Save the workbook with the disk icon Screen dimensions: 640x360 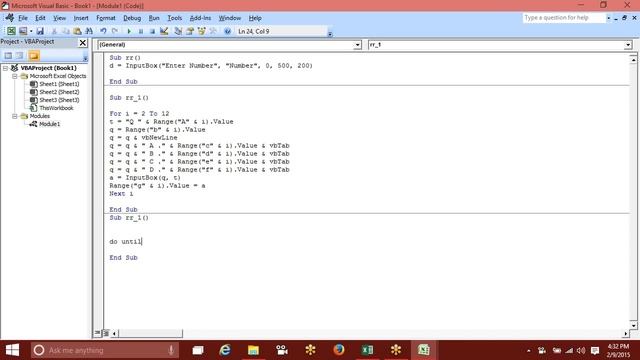point(40,31)
